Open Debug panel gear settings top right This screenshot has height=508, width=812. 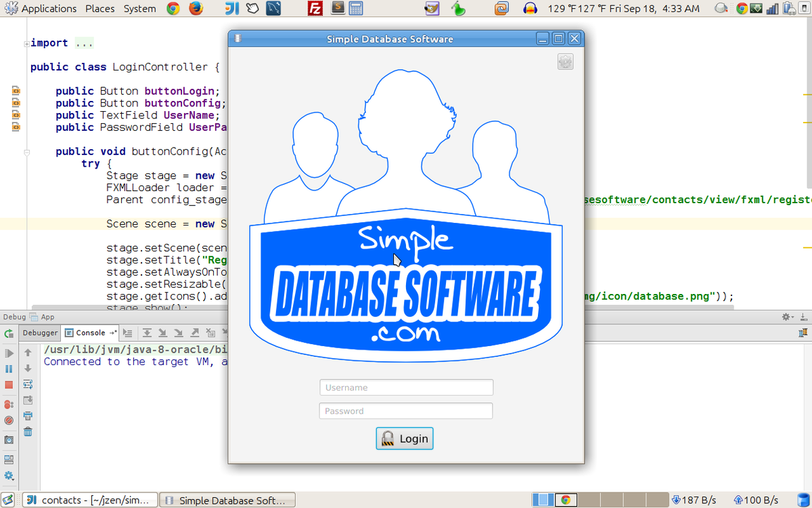click(x=786, y=316)
